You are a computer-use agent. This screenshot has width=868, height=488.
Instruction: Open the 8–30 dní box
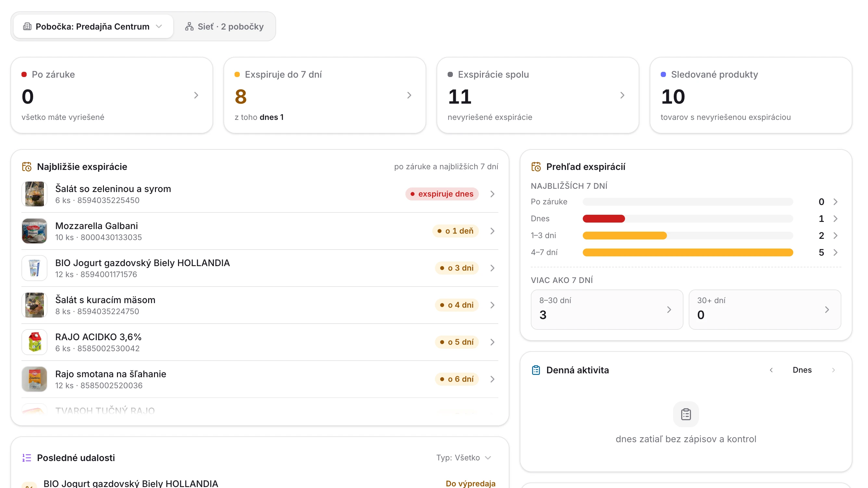[x=606, y=309]
